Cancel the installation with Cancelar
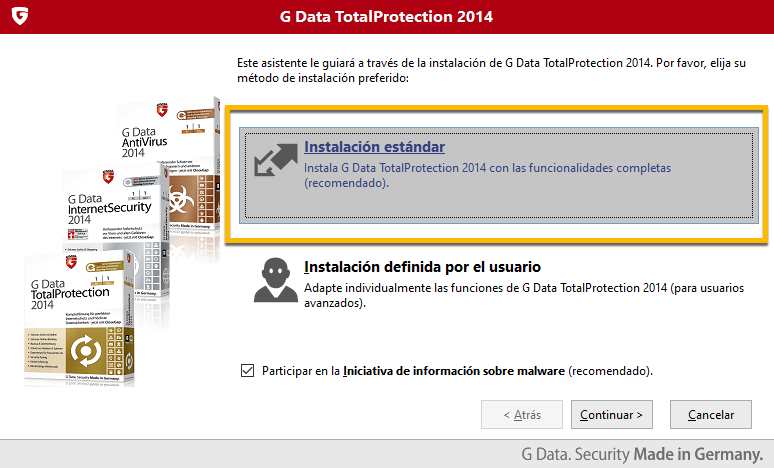Image resolution: width=774 pixels, height=468 pixels. point(711,415)
